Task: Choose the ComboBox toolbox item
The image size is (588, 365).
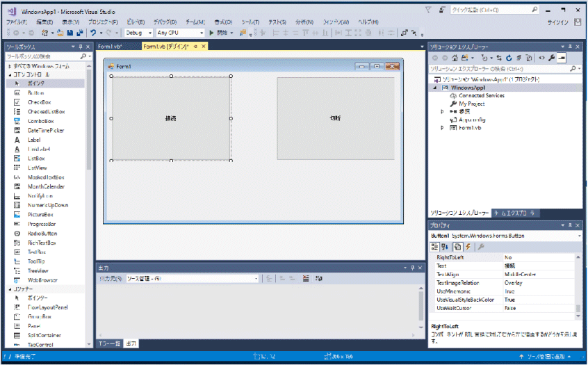Action: coord(40,121)
